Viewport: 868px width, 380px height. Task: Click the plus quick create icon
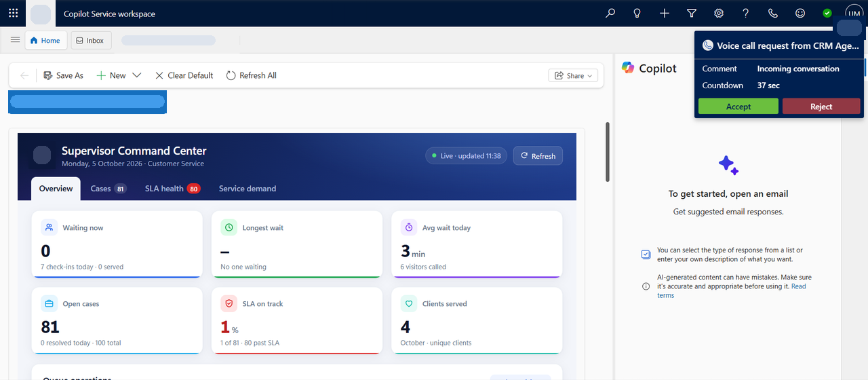[665, 13]
